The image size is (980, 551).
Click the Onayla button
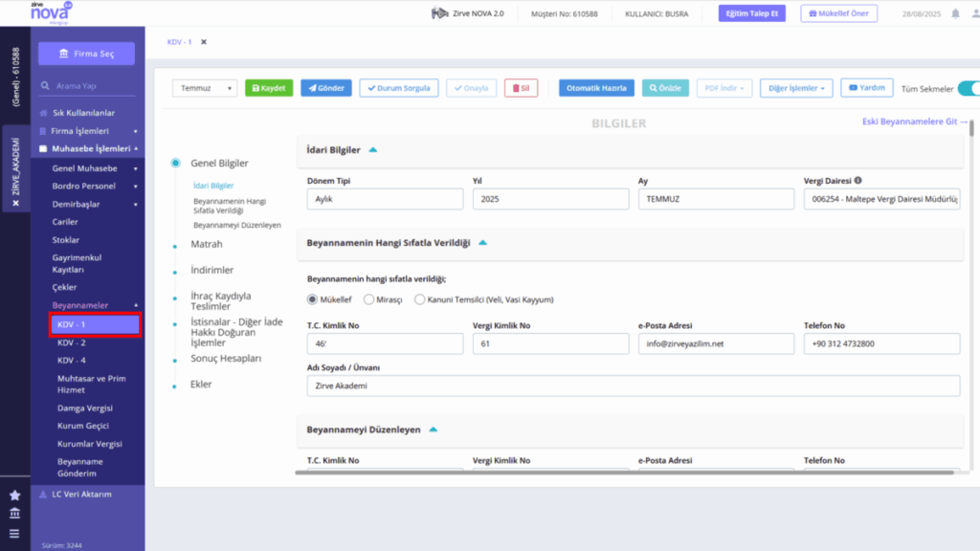[471, 88]
